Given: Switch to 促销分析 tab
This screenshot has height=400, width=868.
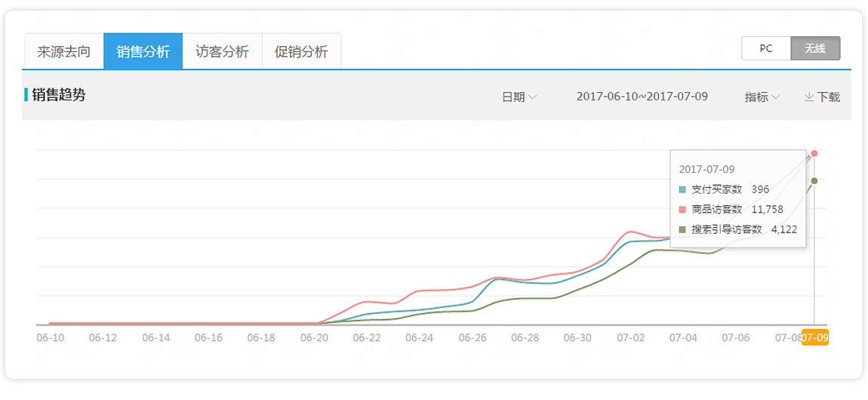Looking at the screenshot, I should pyautogui.click(x=301, y=52).
